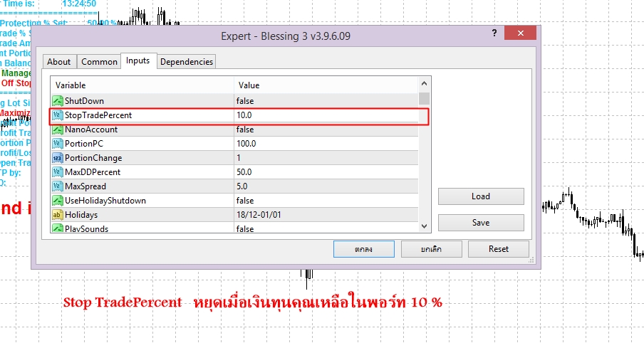Click the PortionPC variable name
Viewport: 644px width, 343px height.
pos(84,144)
